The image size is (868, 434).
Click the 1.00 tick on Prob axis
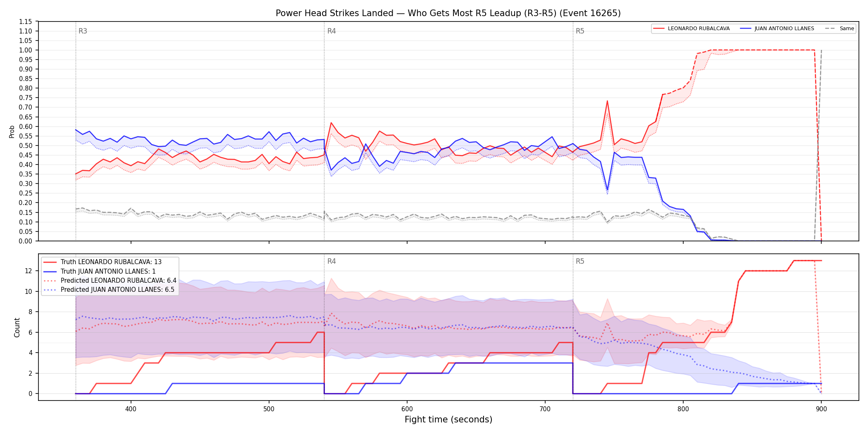pyautogui.click(x=26, y=50)
